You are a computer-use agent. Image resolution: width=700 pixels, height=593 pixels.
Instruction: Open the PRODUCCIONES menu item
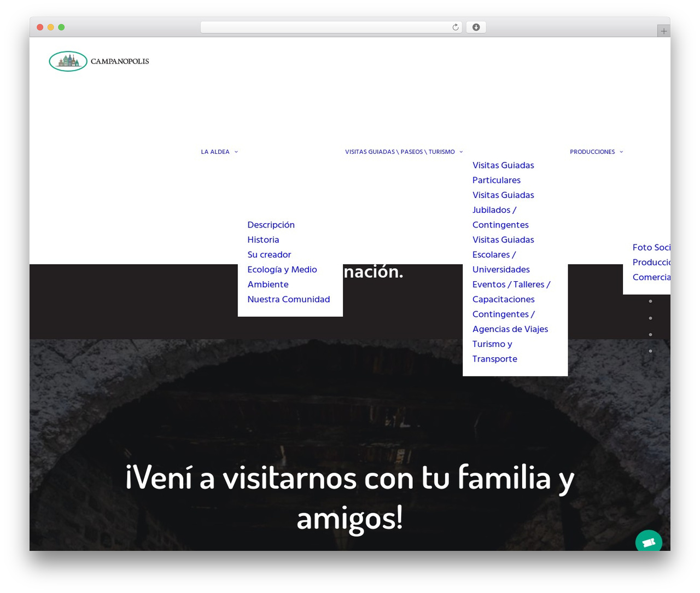coord(592,152)
